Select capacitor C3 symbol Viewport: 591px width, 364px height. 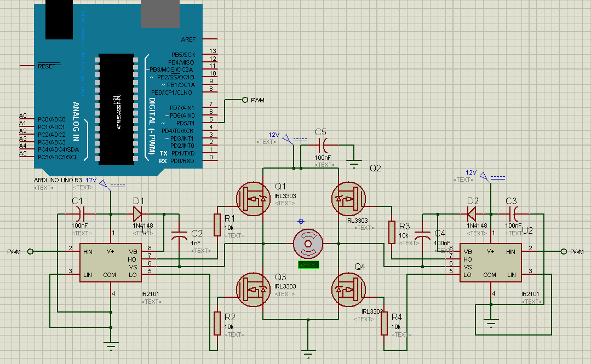coord(514,214)
